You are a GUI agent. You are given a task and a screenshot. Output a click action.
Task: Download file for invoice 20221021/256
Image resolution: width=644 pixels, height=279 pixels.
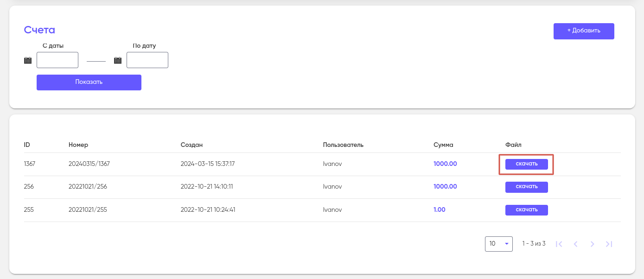pos(527,187)
